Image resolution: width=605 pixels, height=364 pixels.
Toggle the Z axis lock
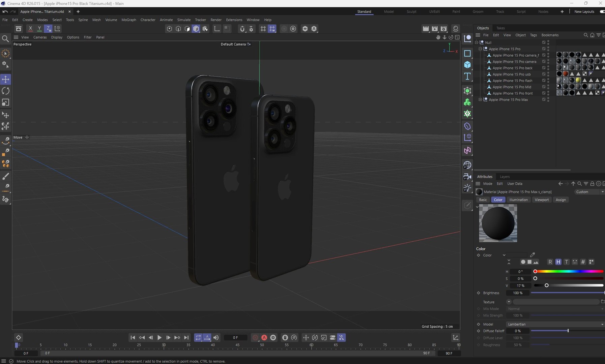(48, 29)
